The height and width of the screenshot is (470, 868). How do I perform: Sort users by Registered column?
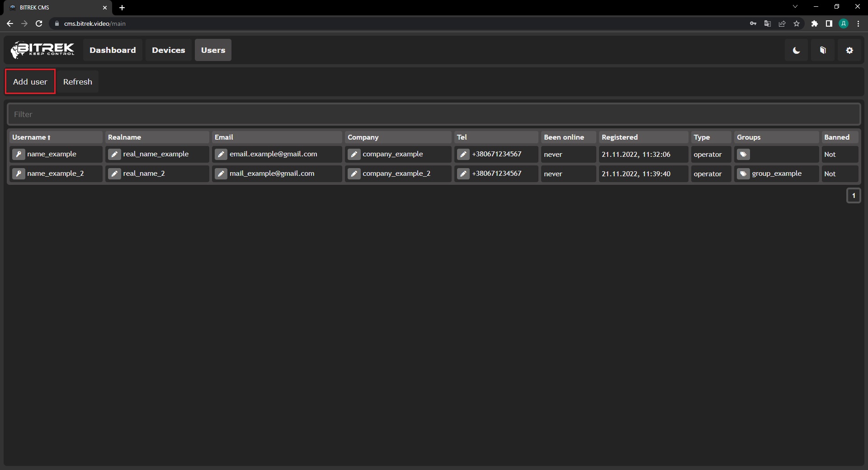click(x=619, y=137)
